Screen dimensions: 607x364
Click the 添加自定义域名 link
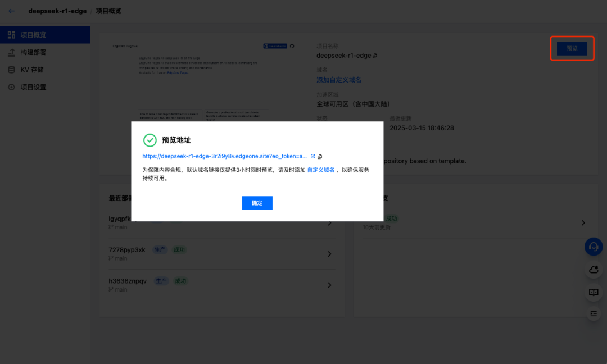(x=338, y=80)
